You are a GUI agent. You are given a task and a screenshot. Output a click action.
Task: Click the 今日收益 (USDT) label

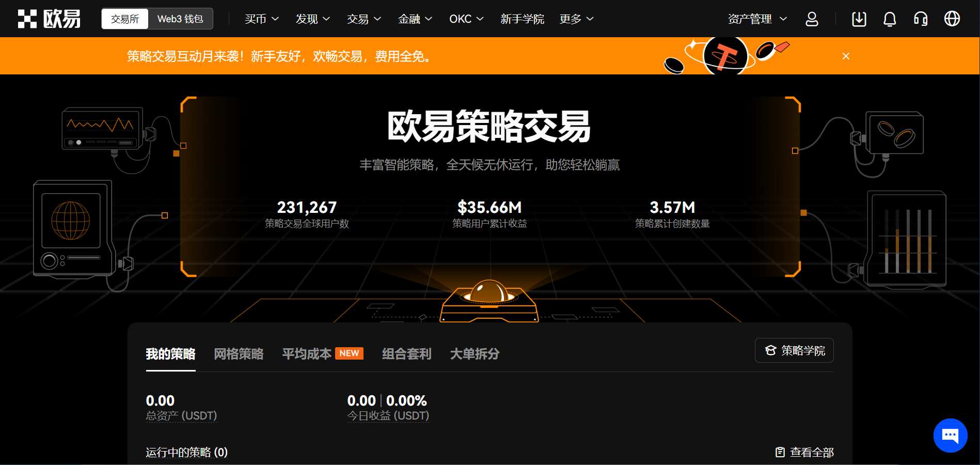(x=388, y=416)
